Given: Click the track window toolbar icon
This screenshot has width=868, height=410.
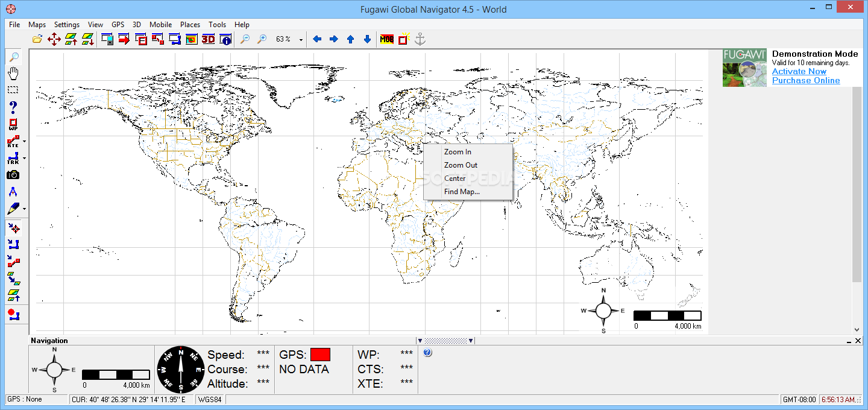Looking at the screenshot, I should click(x=175, y=39).
